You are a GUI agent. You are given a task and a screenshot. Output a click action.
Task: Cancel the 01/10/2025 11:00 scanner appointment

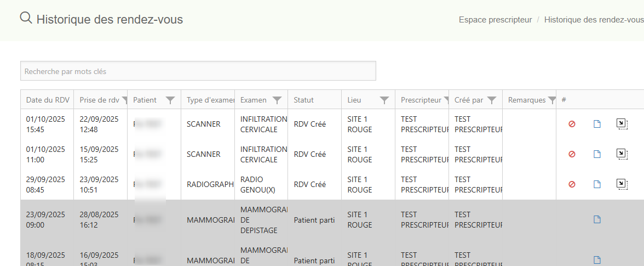(x=572, y=154)
